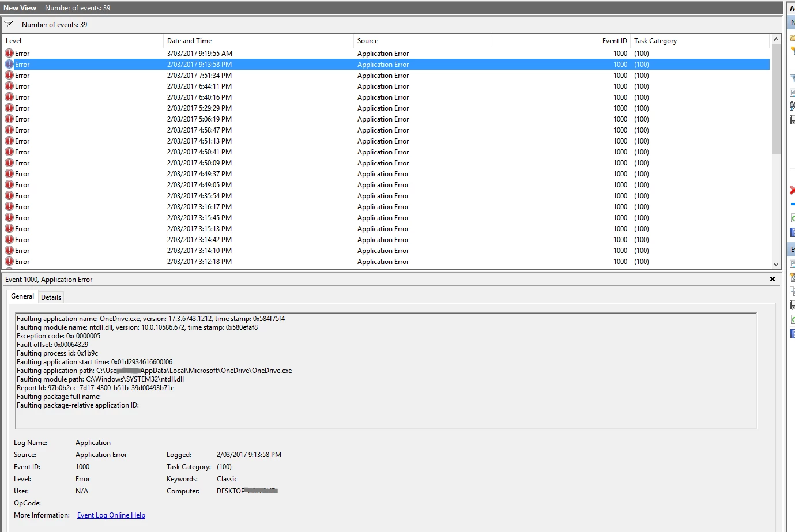Open Event Log Online Help link
The height and width of the screenshot is (532, 795).
111,515
